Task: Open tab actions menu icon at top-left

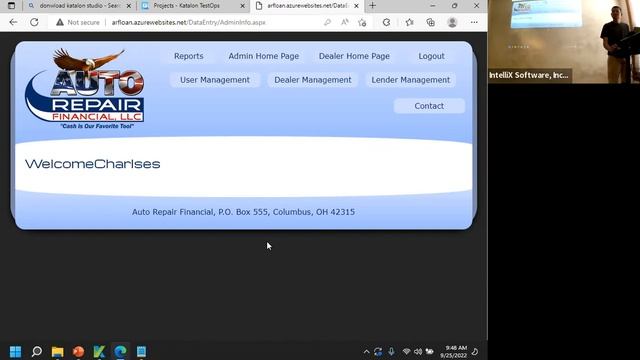Action: tap(11, 6)
